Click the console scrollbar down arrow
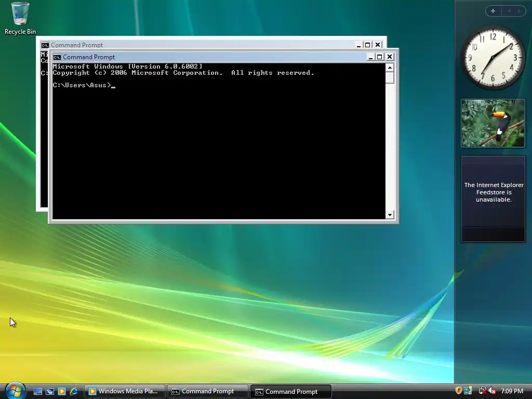The width and height of the screenshot is (532, 399). coord(390,215)
